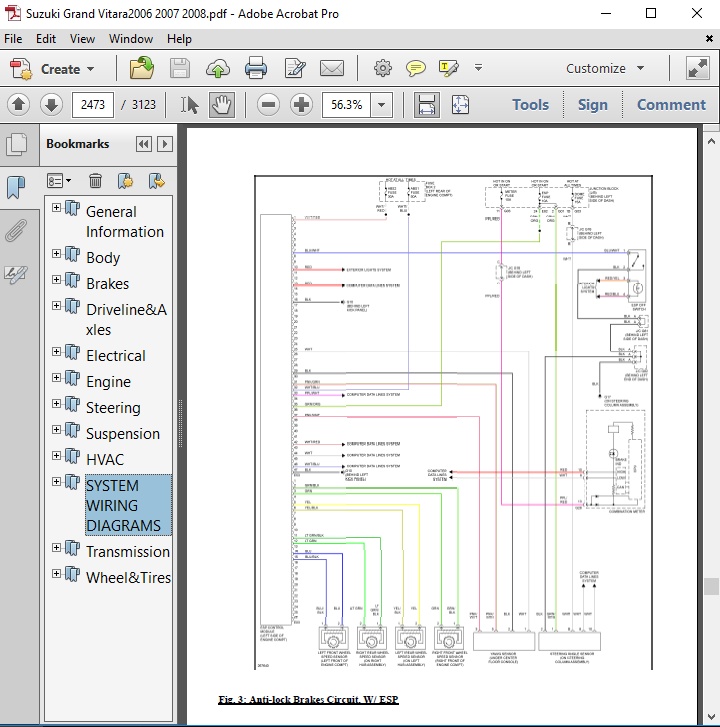This screenshot has width=720, height=727.
Task: Expand the Suspension bookmark node
Action: point(56,429)
